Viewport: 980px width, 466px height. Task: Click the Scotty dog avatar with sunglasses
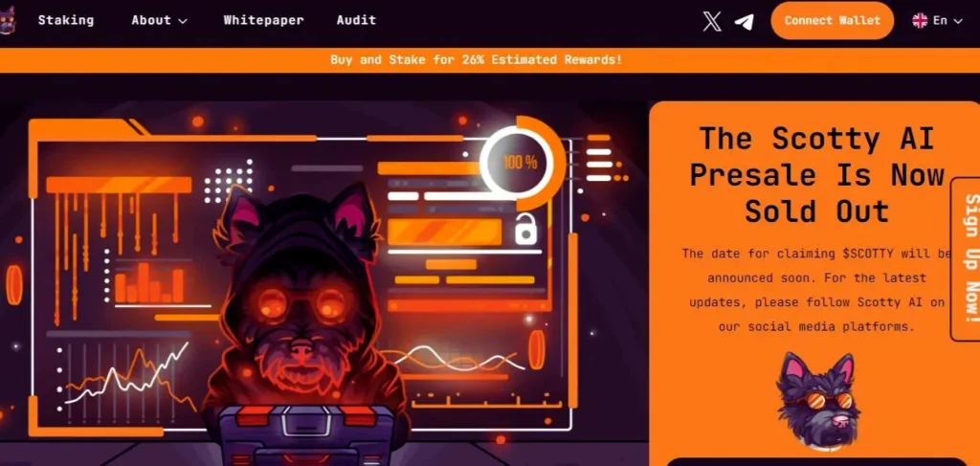pyautogui.click(x=818, y=400)
